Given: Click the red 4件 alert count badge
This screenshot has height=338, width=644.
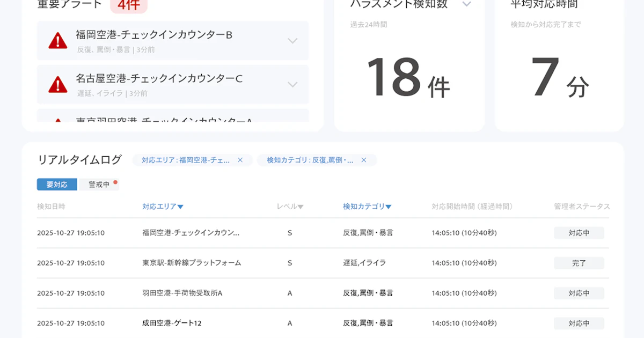Looking at the screenshot, I should click(129, 5).
